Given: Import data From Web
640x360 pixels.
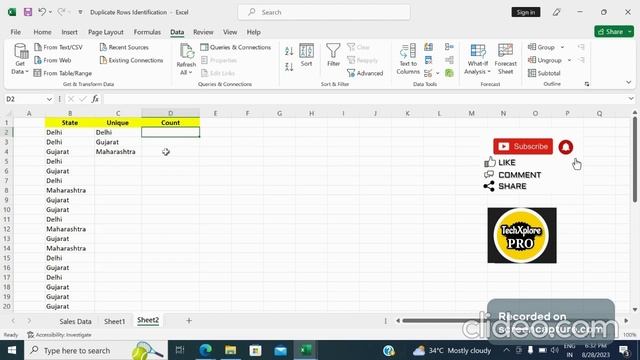Looking at the screenshot, I should 53,60.
